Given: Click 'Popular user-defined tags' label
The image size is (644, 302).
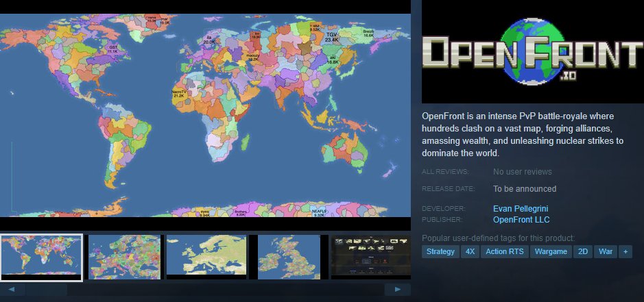Looking at the screenshot, I should (498, 238).
